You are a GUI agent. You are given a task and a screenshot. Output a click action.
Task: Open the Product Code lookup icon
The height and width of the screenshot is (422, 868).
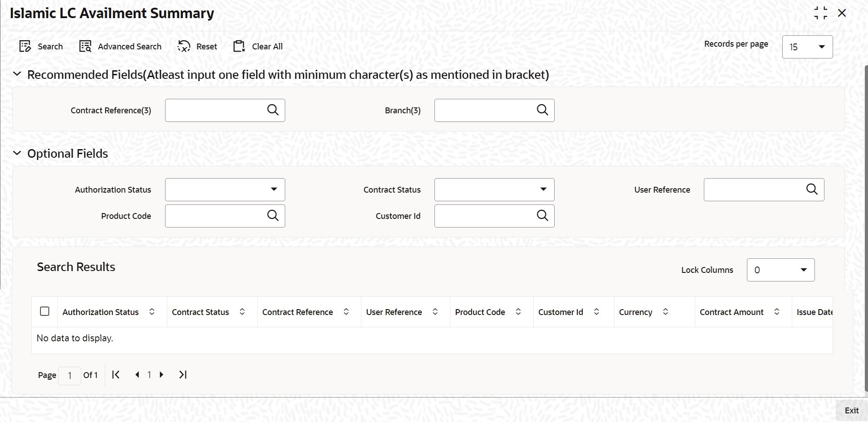coord(273,216)
